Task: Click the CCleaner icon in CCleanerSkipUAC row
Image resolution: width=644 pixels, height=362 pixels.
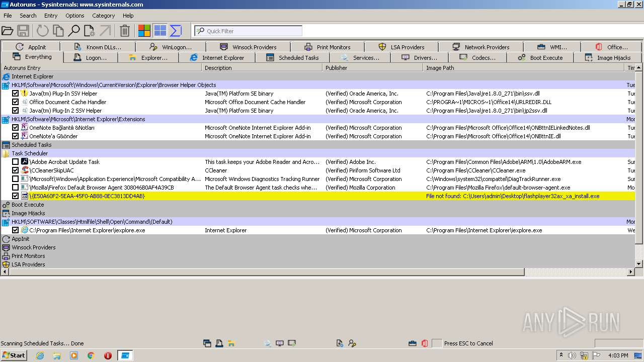Action: (x=25, y=170)
